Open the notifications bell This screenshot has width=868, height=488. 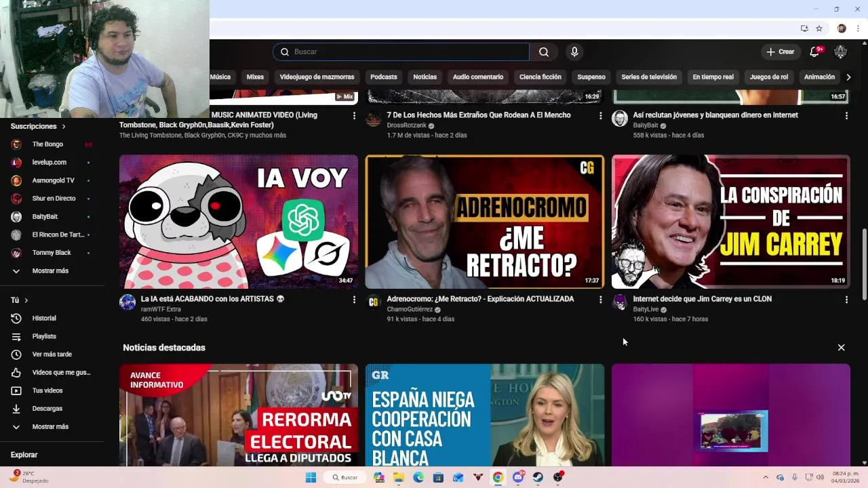tap(815, 52)
